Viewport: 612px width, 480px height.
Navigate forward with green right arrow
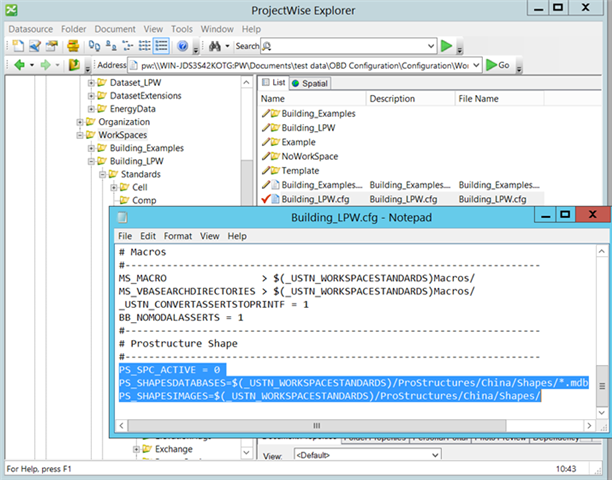tap(45, 65)
